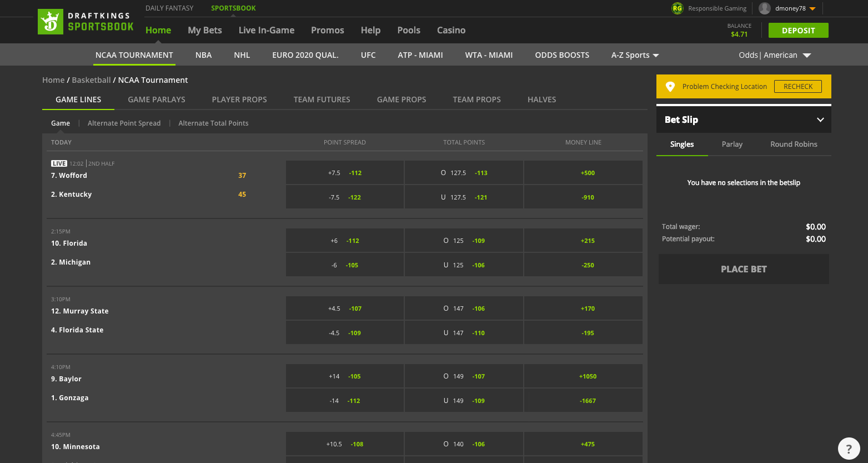Select the UFC sport tab
The height and width of the screenshot is (463, 868).
click(x=368, y=55)
